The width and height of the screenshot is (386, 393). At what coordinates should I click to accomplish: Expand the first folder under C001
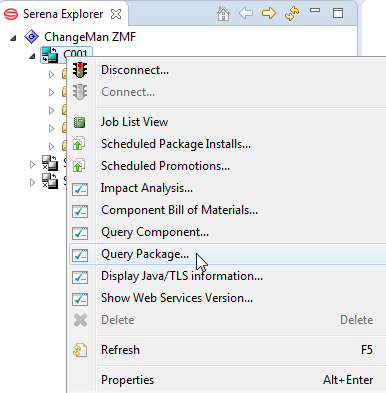click(51, 74)
